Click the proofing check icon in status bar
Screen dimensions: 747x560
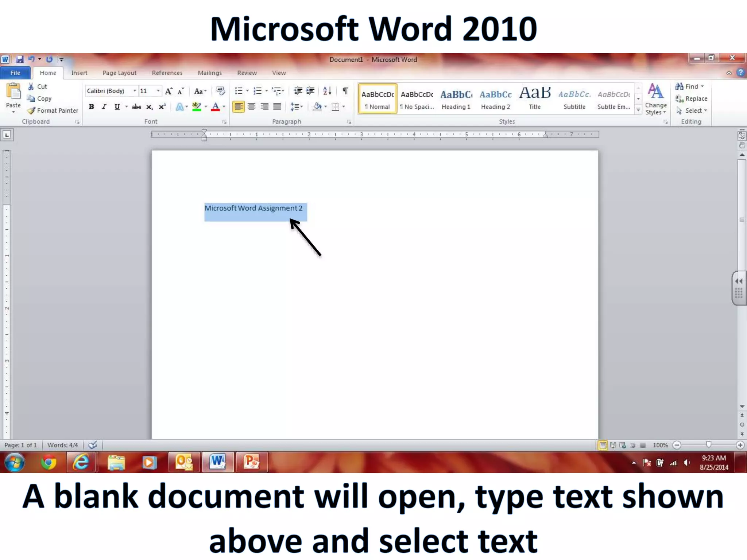[93, 445]
